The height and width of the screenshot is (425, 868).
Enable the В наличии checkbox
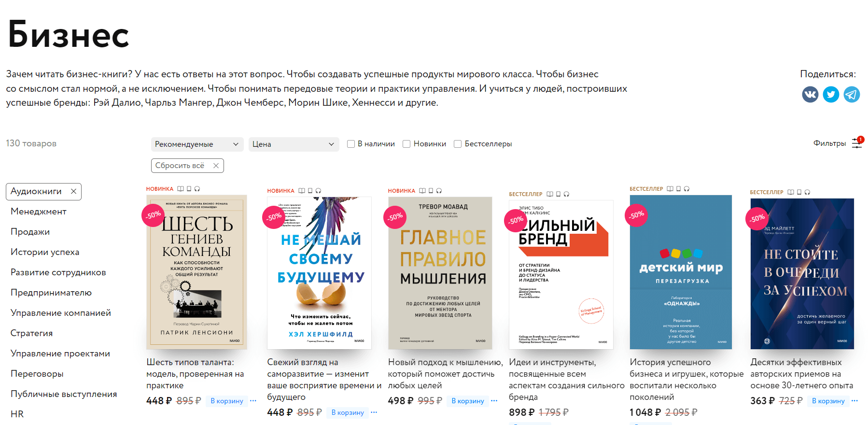(351, 144)
